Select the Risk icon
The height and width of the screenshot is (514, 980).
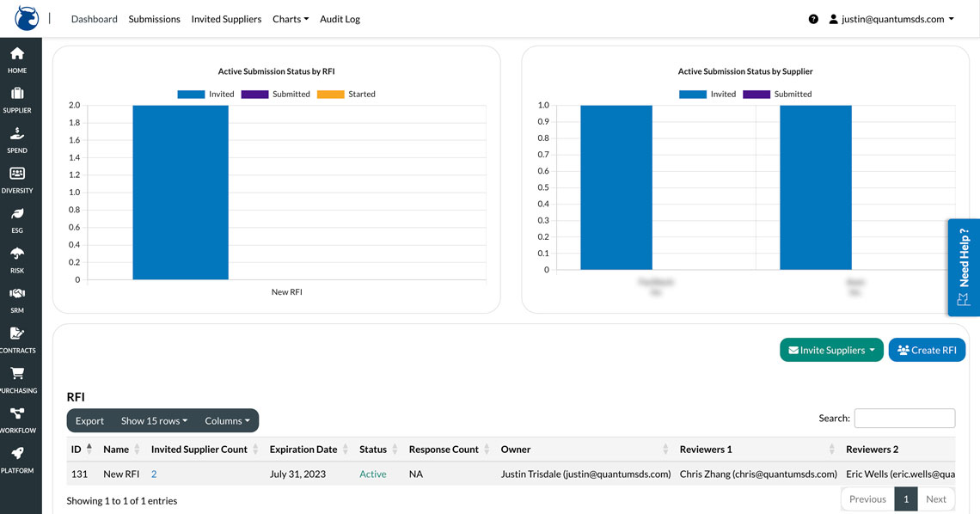pos(16,258)
